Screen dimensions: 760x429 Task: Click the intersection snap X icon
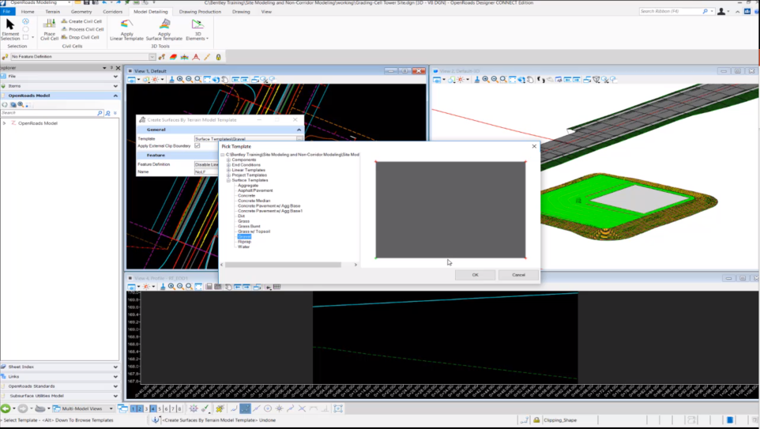tap(302, 409)
